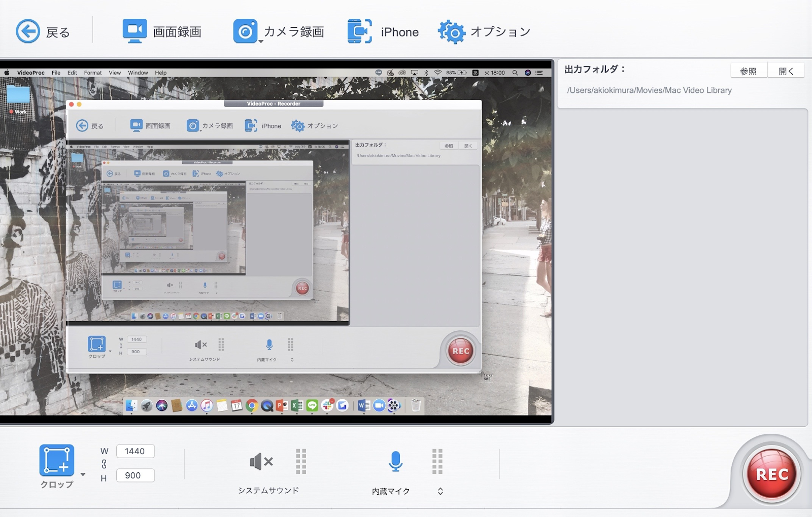Open Google Chrome from the previewed Dock
The height and width of the screenshot is (517, 812).
252,405
